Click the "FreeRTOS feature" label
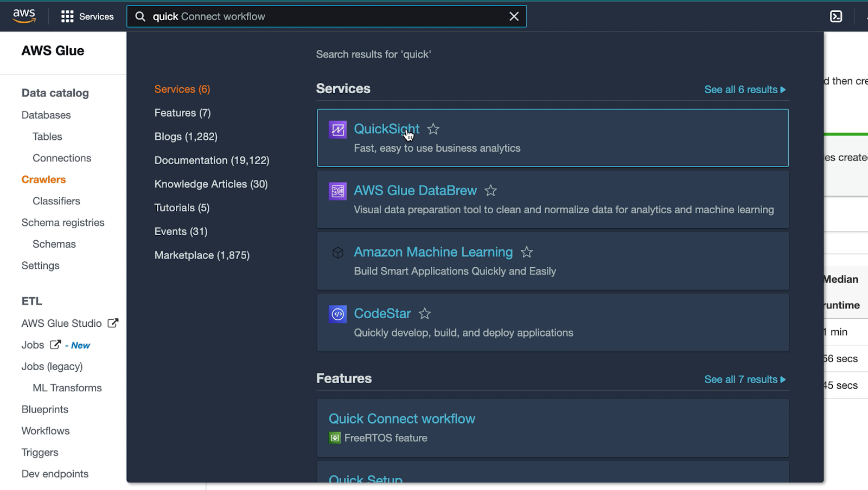Image resolution: width=868 pixels, height=490 pixels. (x=386, y=438)
